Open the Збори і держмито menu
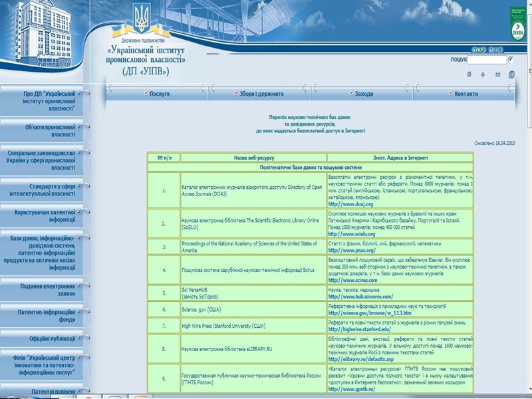This screenshot has height=399, width=532. [259, 94]
